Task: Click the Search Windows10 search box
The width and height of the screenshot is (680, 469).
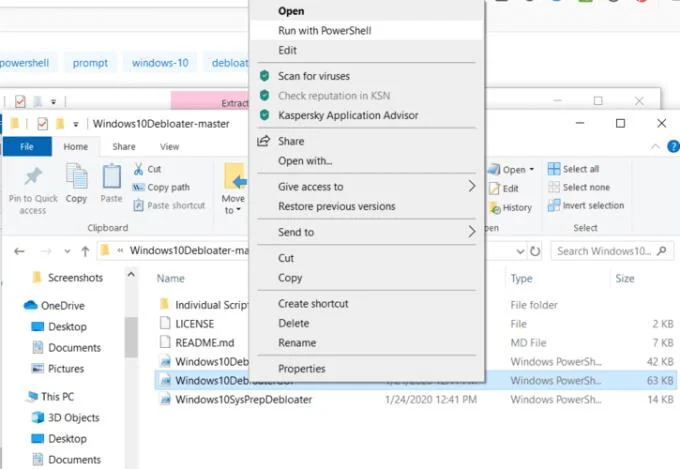Action: pyautogui.click(x=612, y=251)
